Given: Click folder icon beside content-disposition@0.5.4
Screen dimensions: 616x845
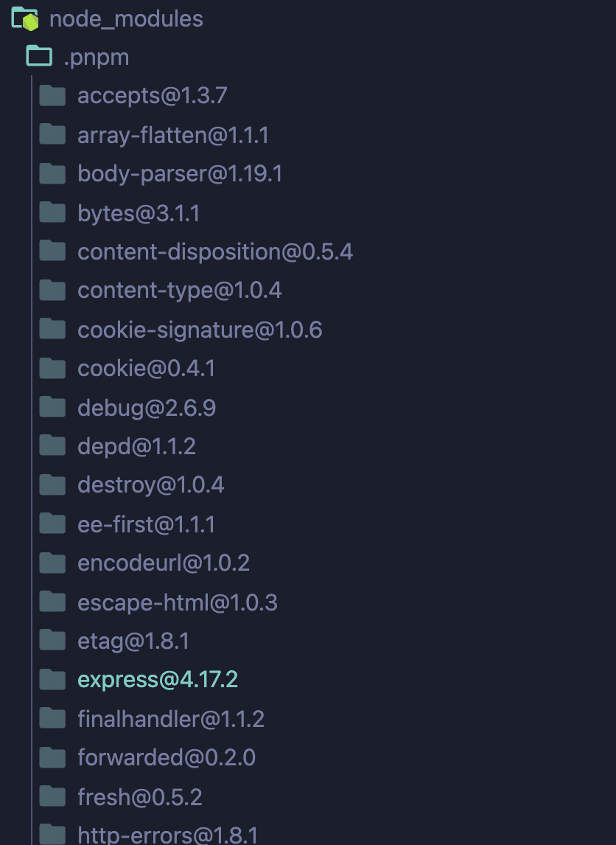Looking at the screenshot, I should point(52,251).
